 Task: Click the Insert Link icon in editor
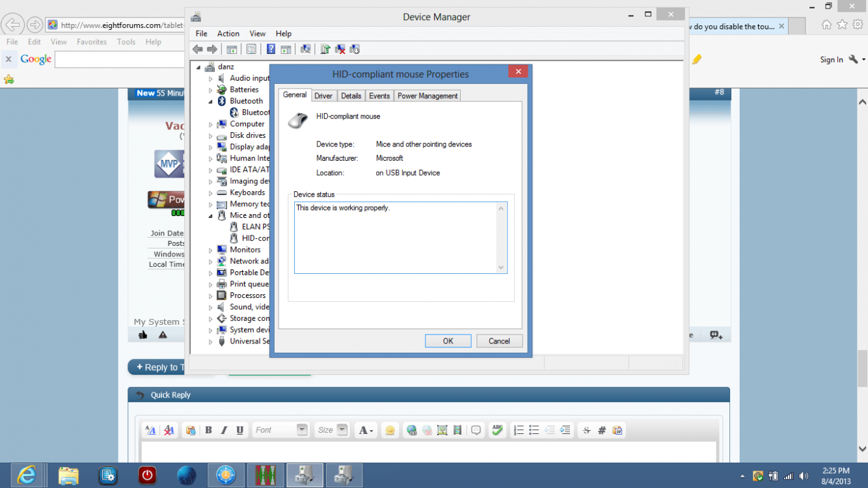point(411,430)
